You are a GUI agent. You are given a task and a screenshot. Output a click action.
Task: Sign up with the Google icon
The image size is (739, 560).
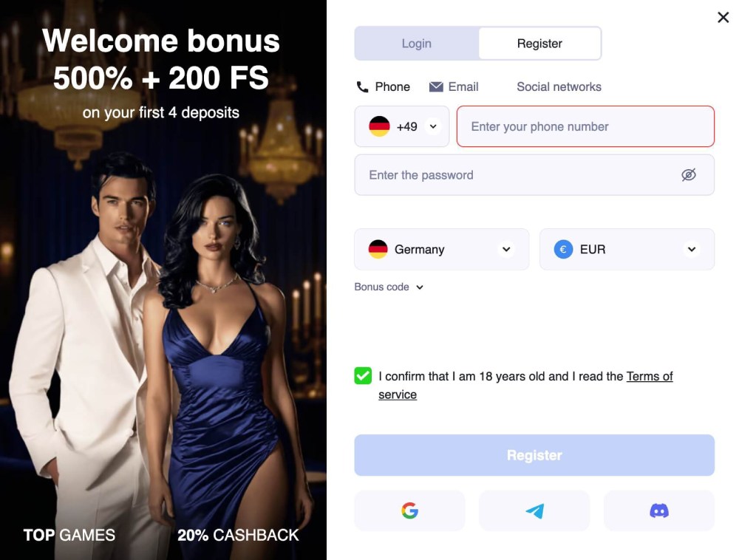pos(409,511)
